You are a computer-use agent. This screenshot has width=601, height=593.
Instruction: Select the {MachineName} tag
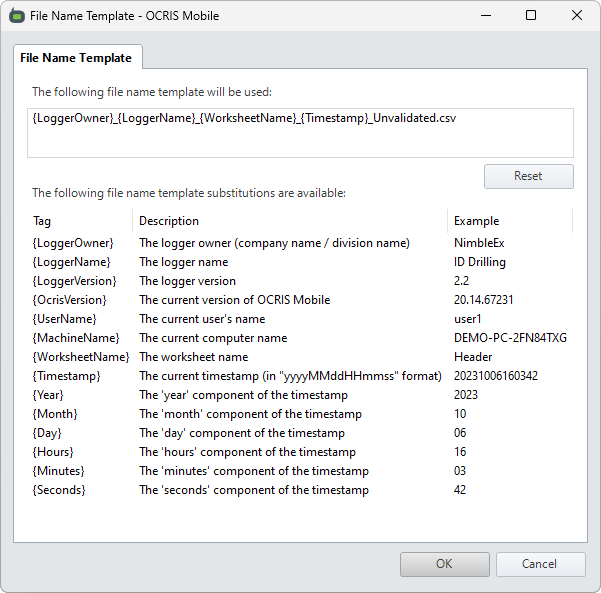point(76,338)
